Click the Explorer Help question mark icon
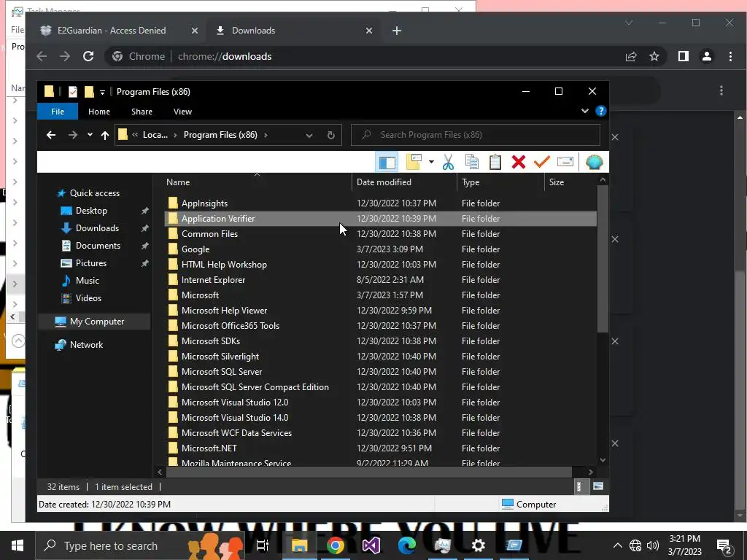 (x=601, y=111)
